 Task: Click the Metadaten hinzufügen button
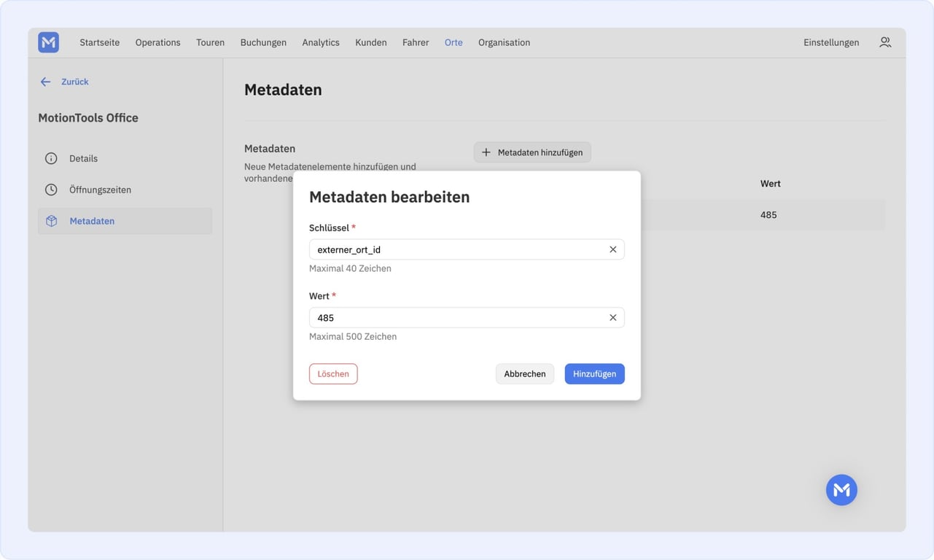pyautogui.click(x=532, y=152)
